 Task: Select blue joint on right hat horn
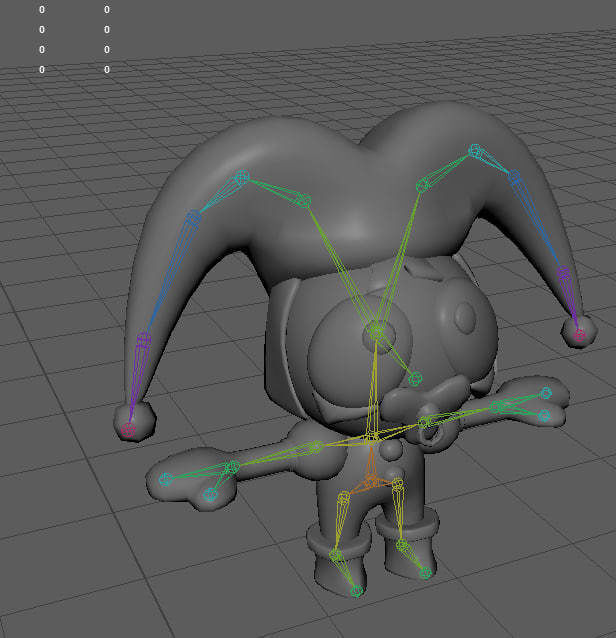coord(514,176)
